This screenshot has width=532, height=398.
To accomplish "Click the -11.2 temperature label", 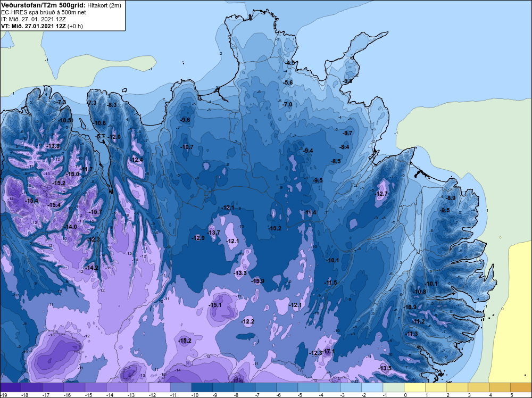I will tap(418, 321).
